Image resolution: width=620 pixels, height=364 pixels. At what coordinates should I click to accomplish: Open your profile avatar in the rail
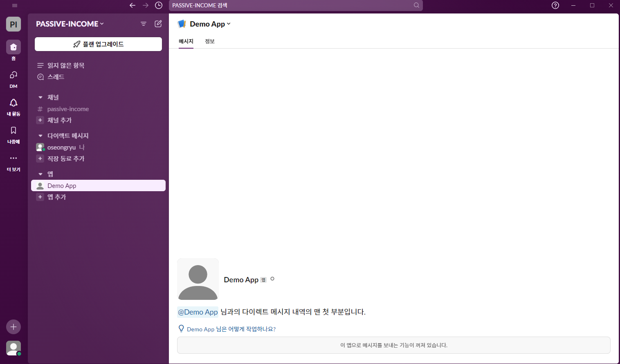click(x=13, y=348)
